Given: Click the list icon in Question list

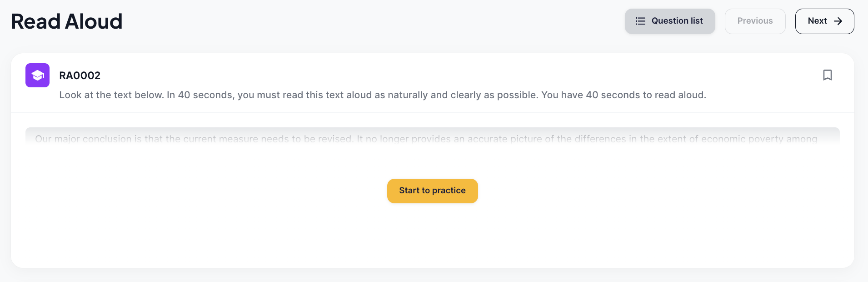Looking at the screenshot, I should 640,21.
